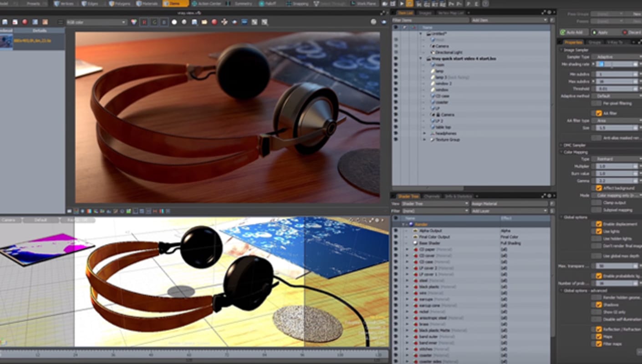Switch to Polygons selection mode
The width and height of the screenshot is (642, 364).
[119, 4]
